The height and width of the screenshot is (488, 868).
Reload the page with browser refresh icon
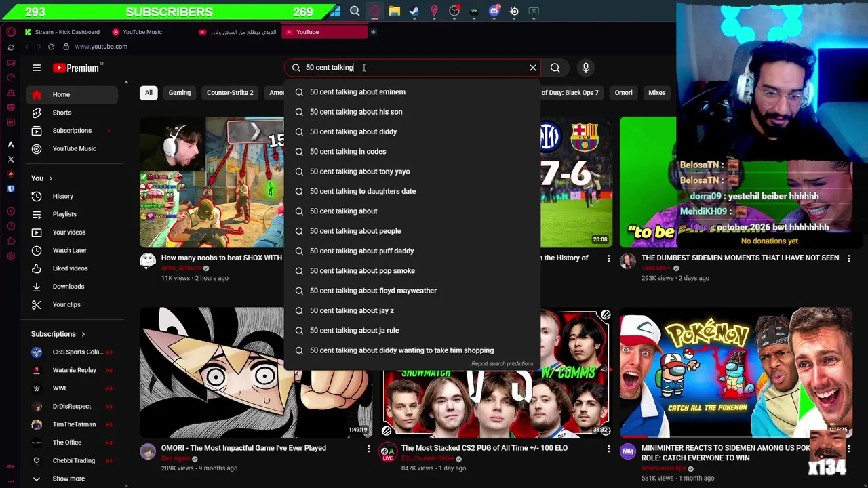click(51, 47)
